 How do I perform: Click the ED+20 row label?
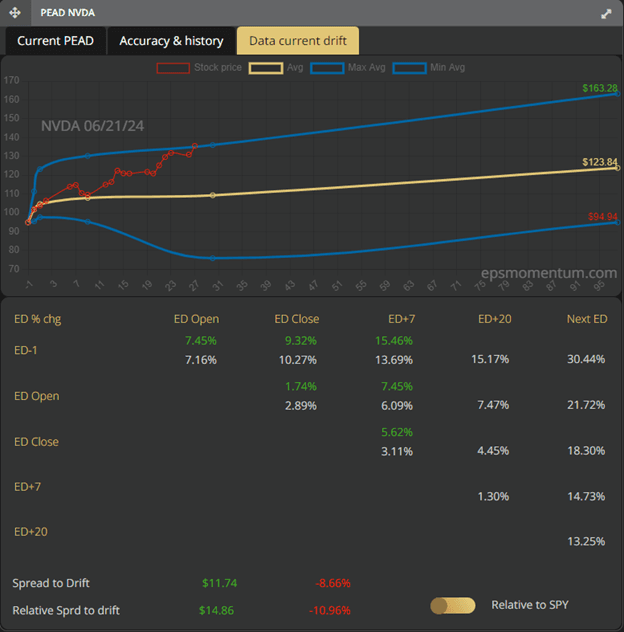click(31, 532)
